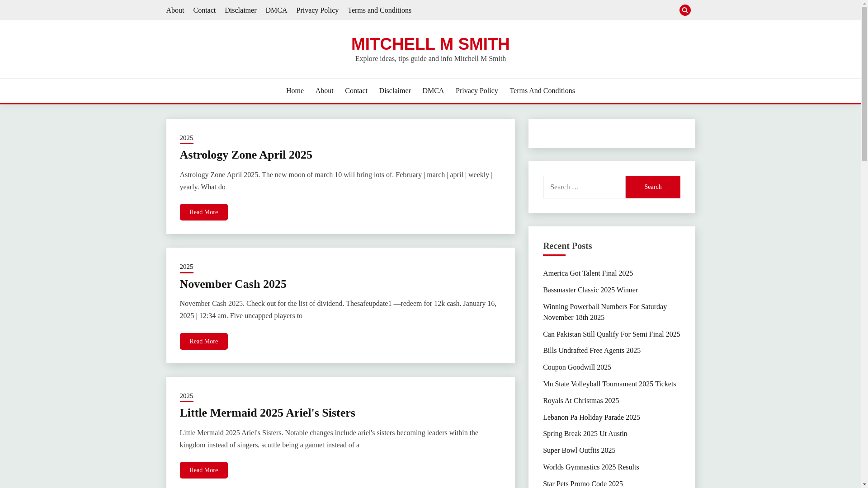This screenshot has width=868, height=488.
Task: Read More of November Cash 2025
Action: (x=203, y=341)
